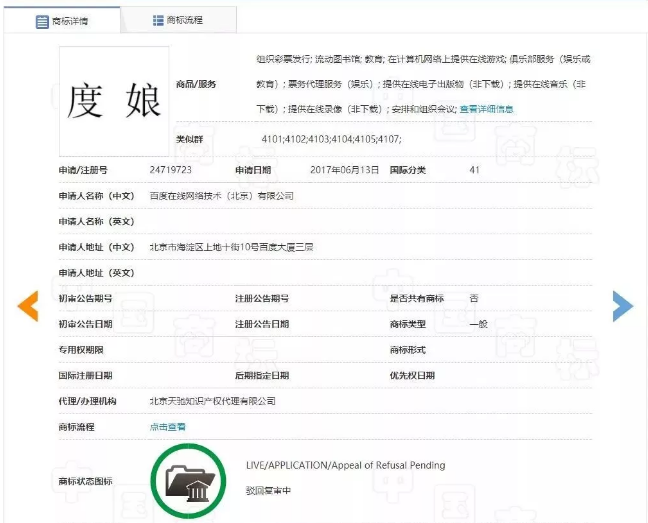Click the applicant name 百度在线网络技术 text
Screen dimensions: 648x523
pyautogui.click(x=221, y=196)
